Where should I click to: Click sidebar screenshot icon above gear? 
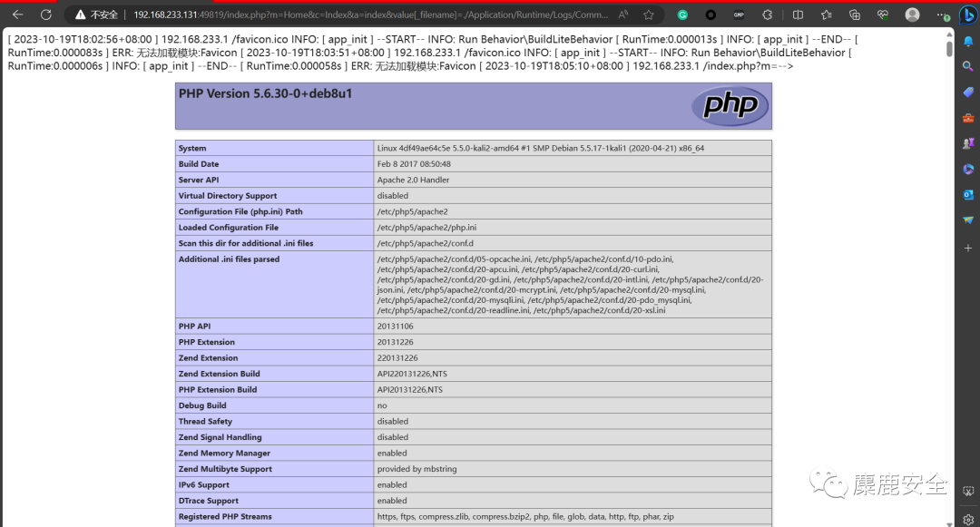click(x=968, y=492)
